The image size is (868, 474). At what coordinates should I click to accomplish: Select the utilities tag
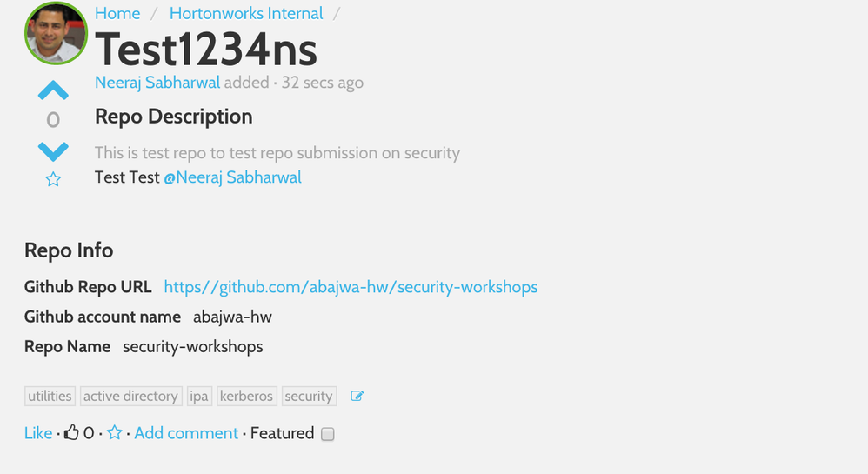point(50,397)
